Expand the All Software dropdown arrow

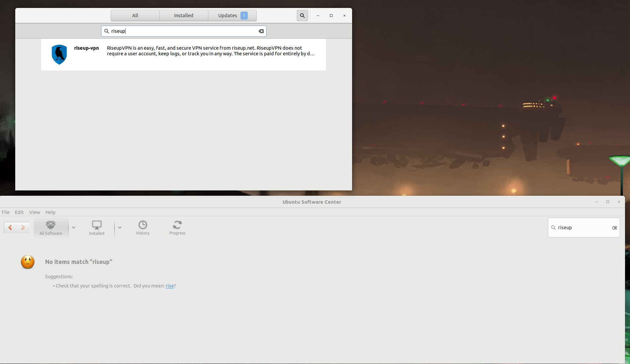[x=74, y=228]
